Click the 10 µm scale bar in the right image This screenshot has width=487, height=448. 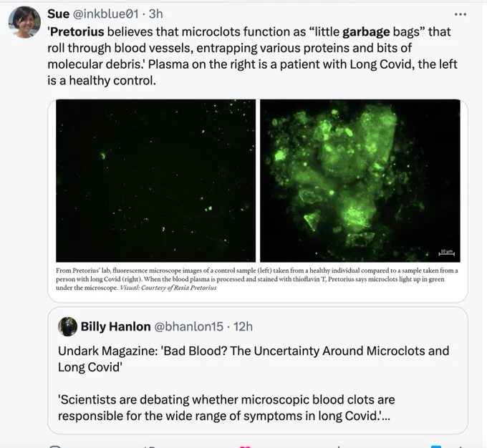[447, 253]
